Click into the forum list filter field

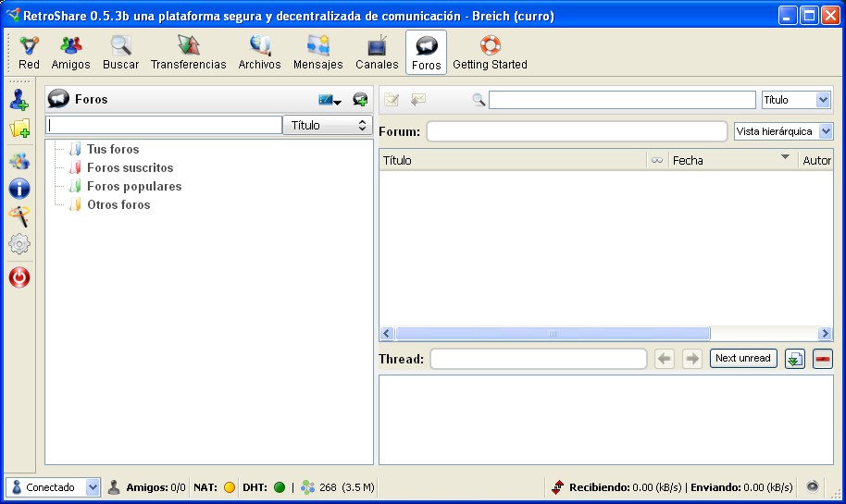click(x=164, y=125)
